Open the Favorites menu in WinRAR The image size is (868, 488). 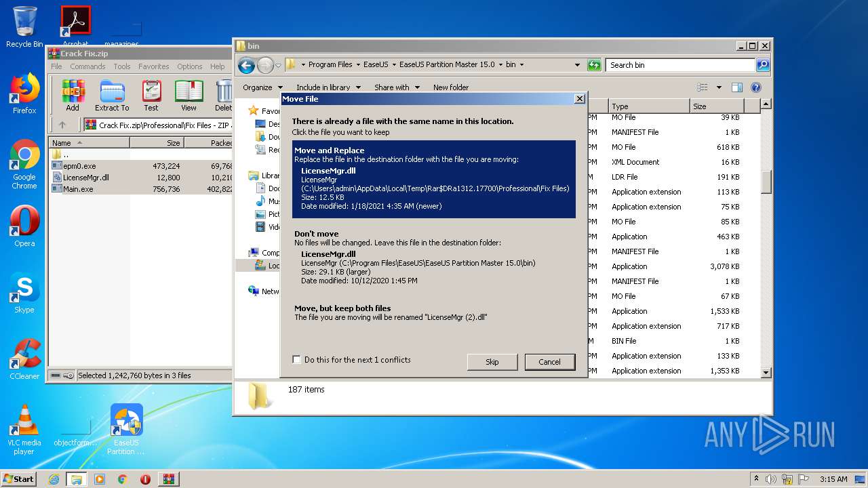click(x=154, y=66)
